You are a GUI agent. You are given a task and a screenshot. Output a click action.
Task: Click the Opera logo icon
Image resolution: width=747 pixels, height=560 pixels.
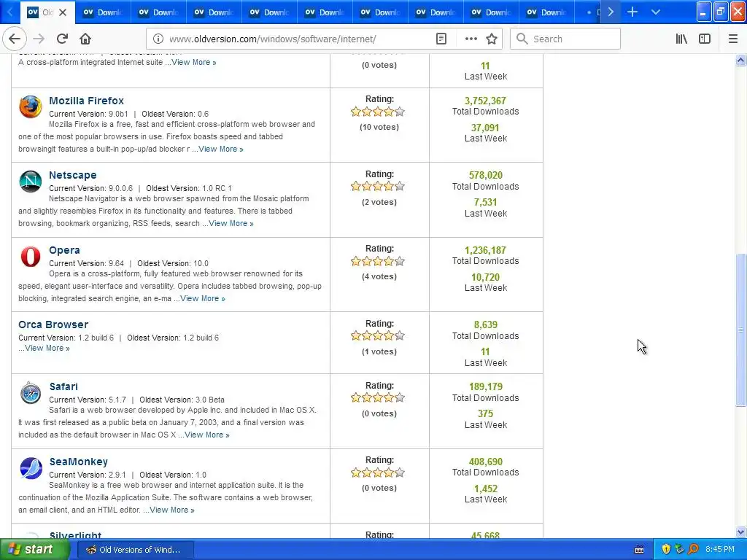30,256
